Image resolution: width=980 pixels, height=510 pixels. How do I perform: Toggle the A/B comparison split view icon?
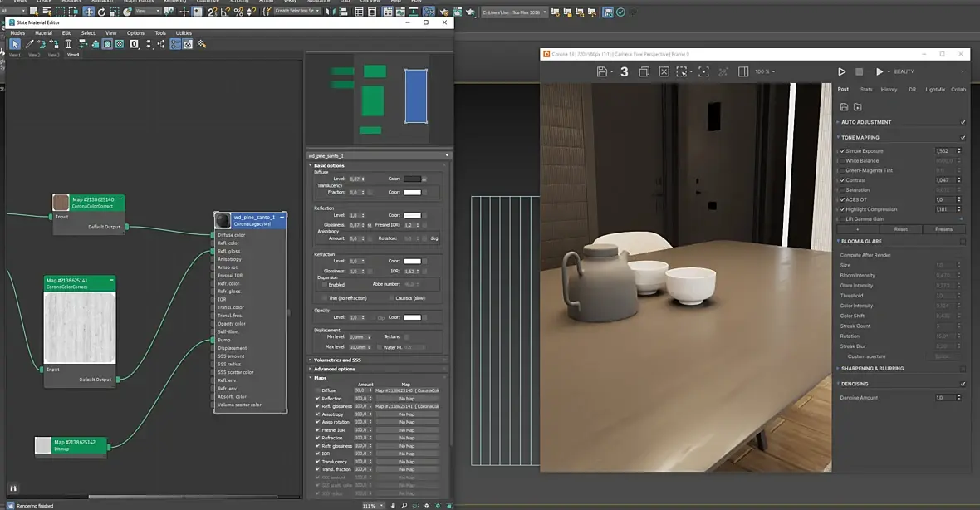pos(743,72)
